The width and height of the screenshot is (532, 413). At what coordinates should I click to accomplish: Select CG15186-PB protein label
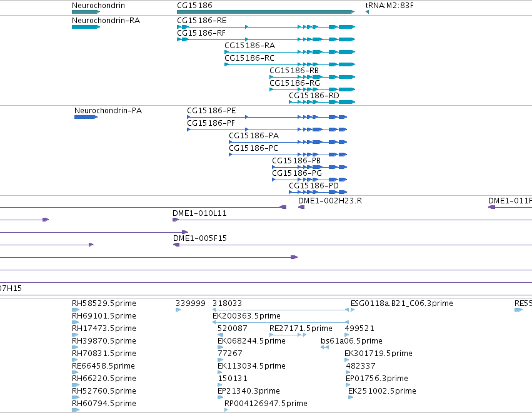click(296, 161)
